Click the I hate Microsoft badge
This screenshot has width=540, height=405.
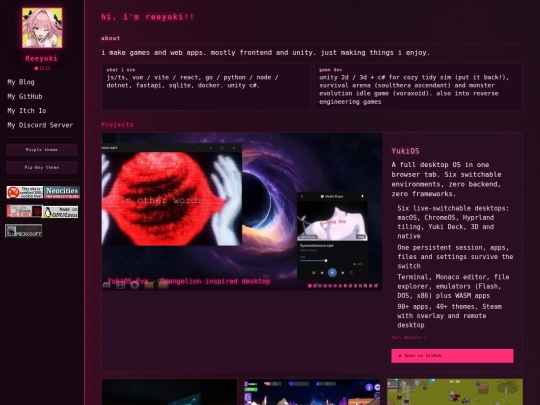click(24, 231)
